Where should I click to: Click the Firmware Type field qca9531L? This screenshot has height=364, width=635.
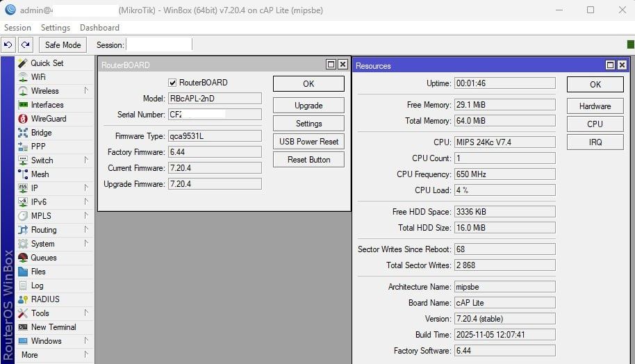click(x=215, y=136)
